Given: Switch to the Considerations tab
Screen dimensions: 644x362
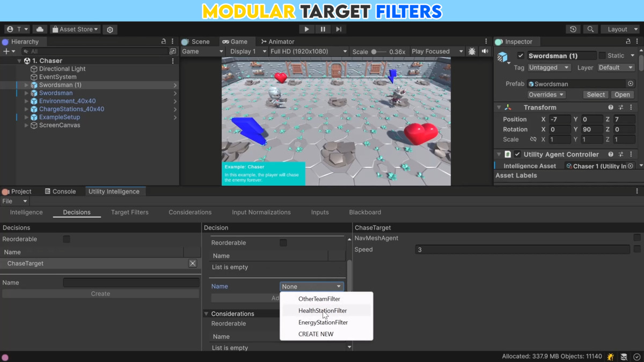Looking at the screenshot, I should pos(190,212).
